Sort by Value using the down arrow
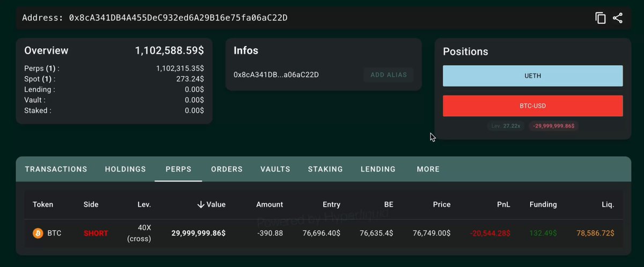 (201, 204)
